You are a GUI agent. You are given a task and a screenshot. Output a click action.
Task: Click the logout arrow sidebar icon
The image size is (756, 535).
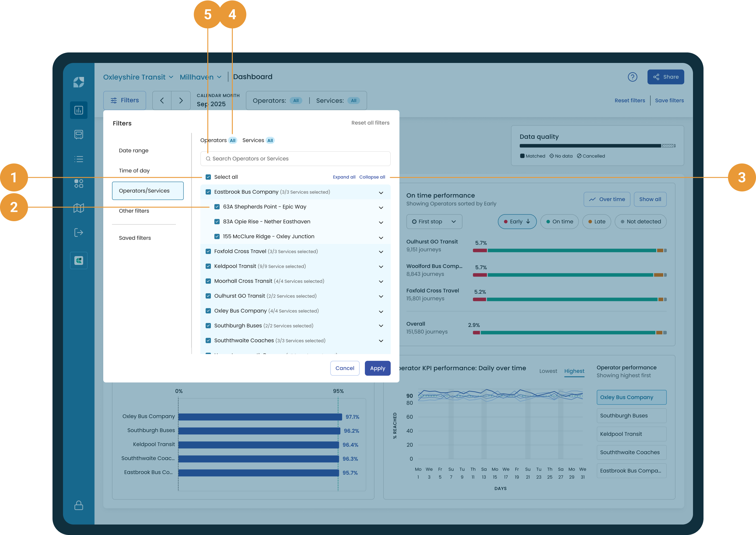(78, 233)
